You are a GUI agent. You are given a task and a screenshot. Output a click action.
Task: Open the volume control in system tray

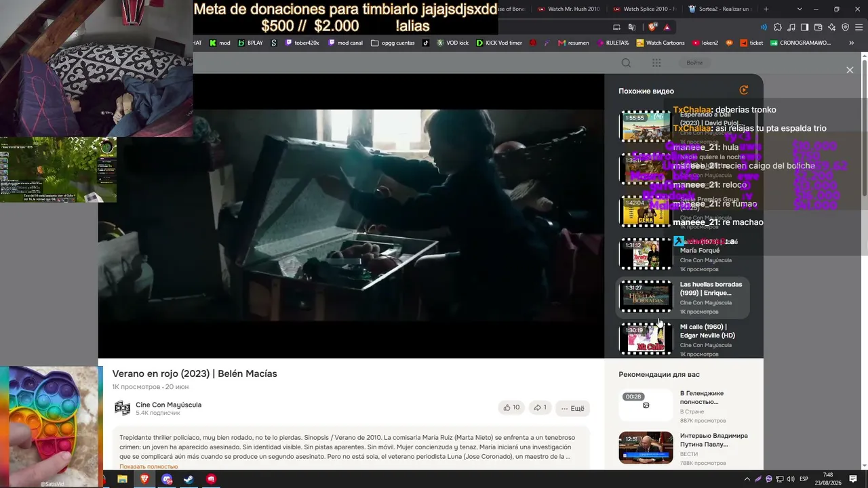pos(789,479)
